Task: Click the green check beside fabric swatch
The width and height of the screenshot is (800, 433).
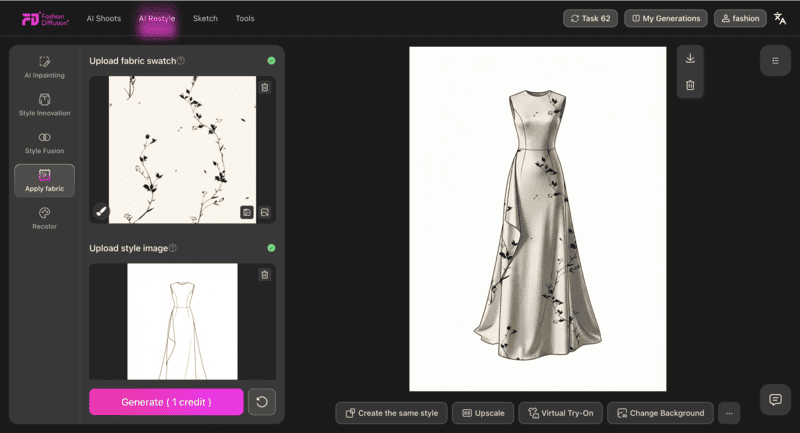Action: click(271, 61)
